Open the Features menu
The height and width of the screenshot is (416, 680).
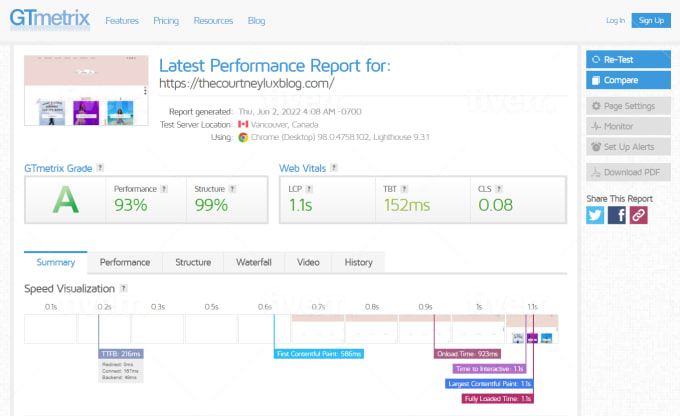[122, 21]
